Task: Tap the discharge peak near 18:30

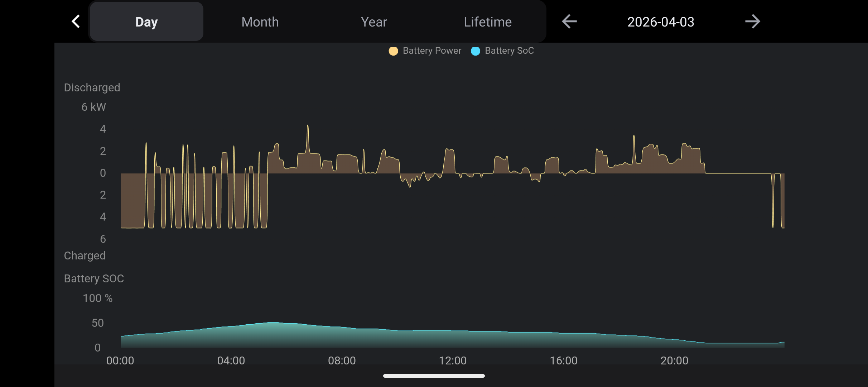Action: [634, 136]
